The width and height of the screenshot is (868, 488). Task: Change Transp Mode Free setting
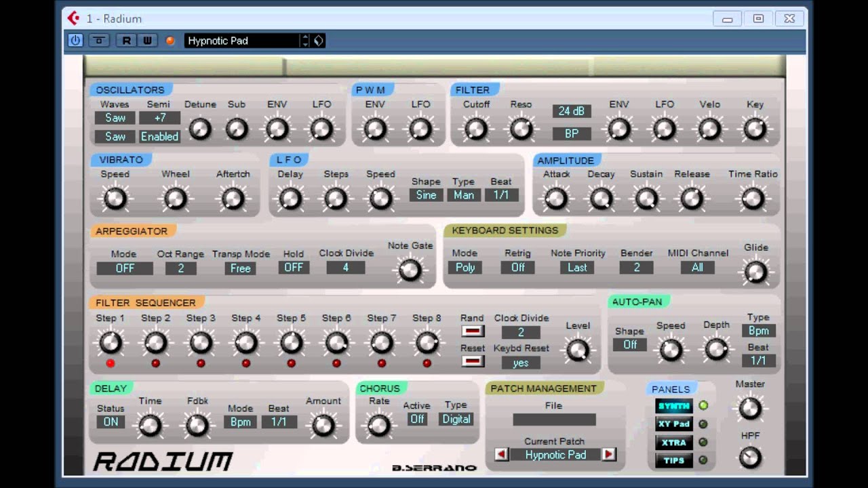coord(241,268)
